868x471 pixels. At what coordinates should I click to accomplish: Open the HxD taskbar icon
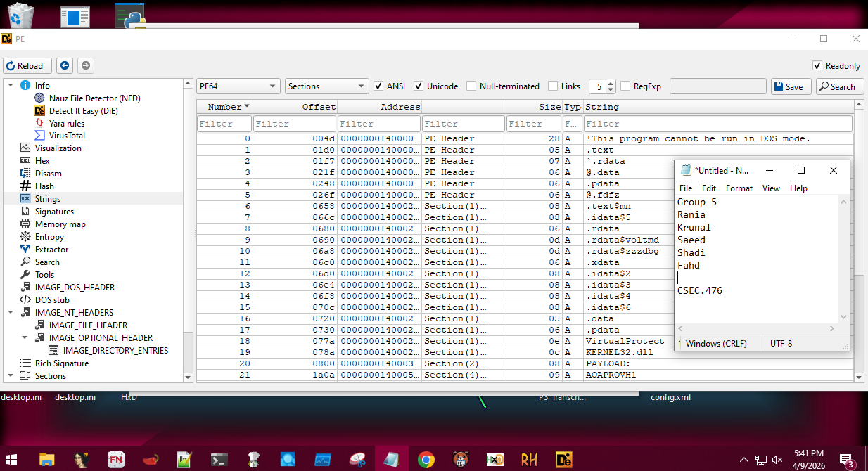(494, 460)
